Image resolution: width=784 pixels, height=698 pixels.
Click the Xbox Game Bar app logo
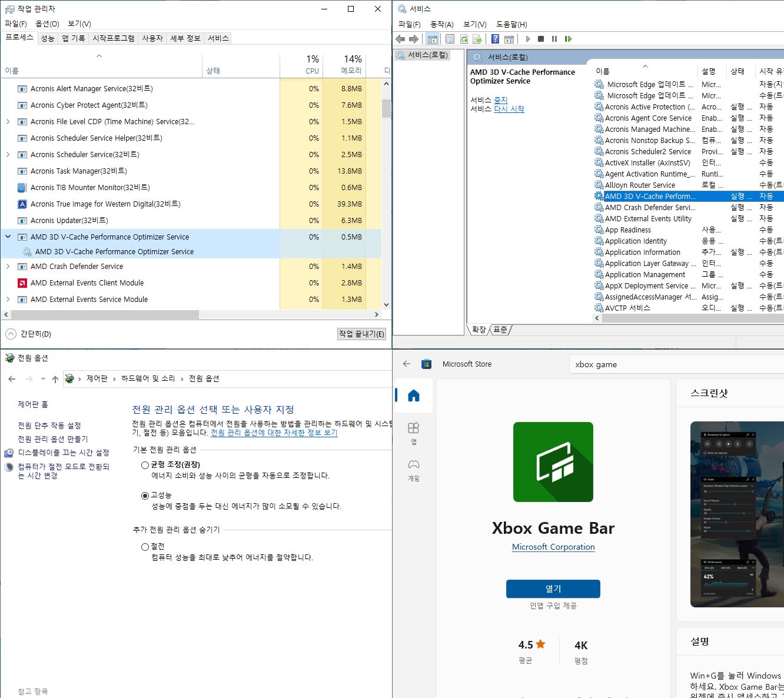553,462
